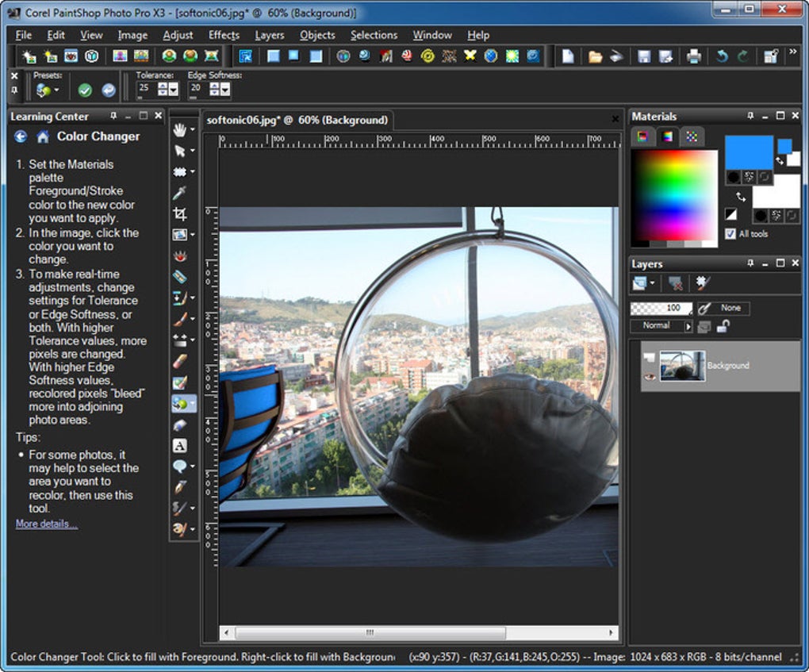Toggle the layer lock transparency icon
Image resolution: width=809 pixels, height=672 pixels.
coord(723,326)
